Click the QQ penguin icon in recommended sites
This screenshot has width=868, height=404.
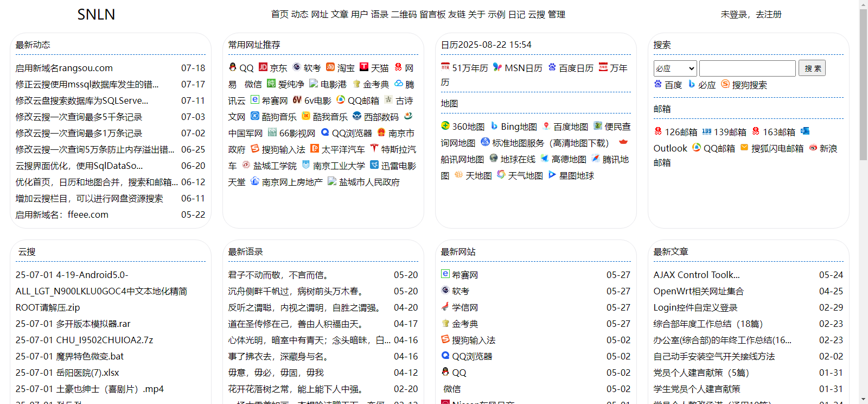pyautogui.click(x=233, y=67)
